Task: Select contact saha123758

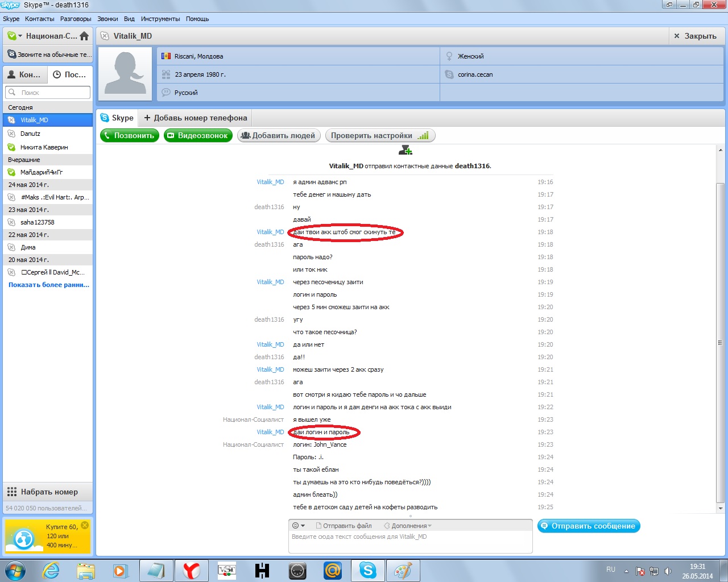Action: (x=48, y=222)
